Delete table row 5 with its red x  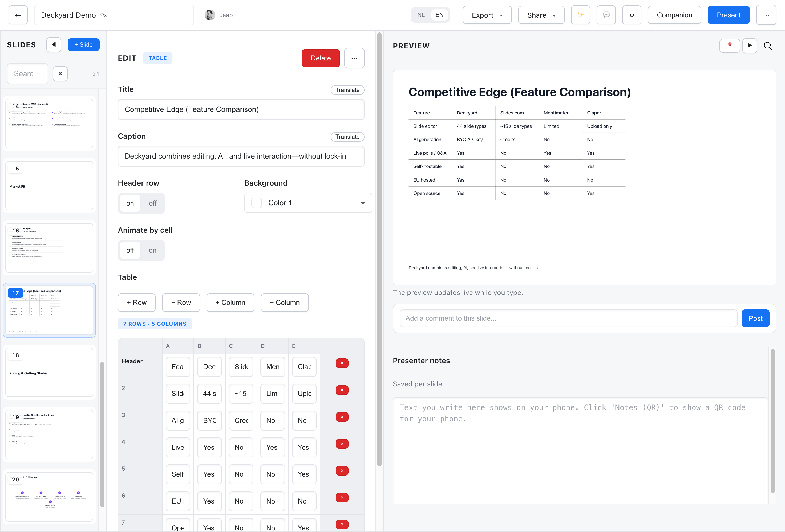pos(342,470)
